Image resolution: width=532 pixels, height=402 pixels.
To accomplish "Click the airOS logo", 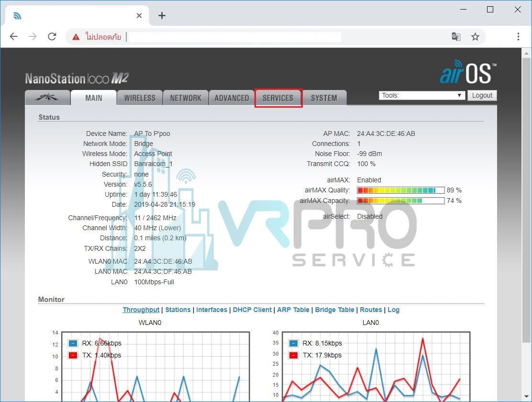I will click(468, 72).
